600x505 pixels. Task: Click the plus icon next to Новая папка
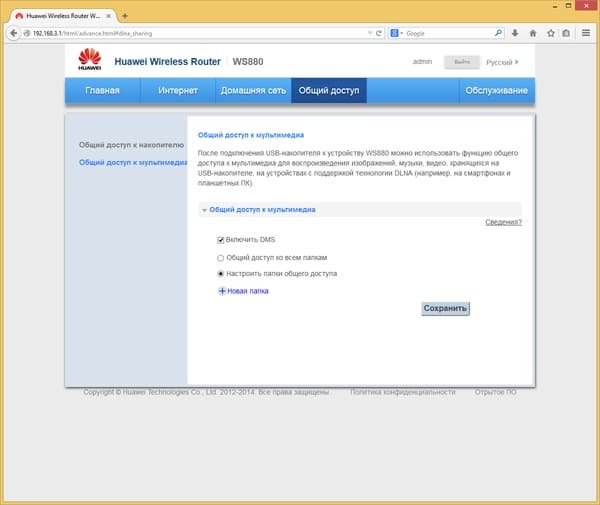pyautogui.click(x=222, y=291)
